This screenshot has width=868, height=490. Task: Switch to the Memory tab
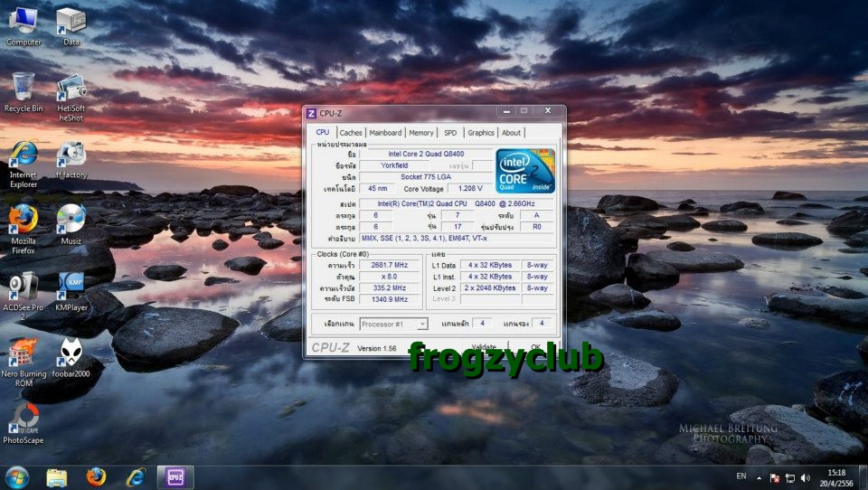421,133
